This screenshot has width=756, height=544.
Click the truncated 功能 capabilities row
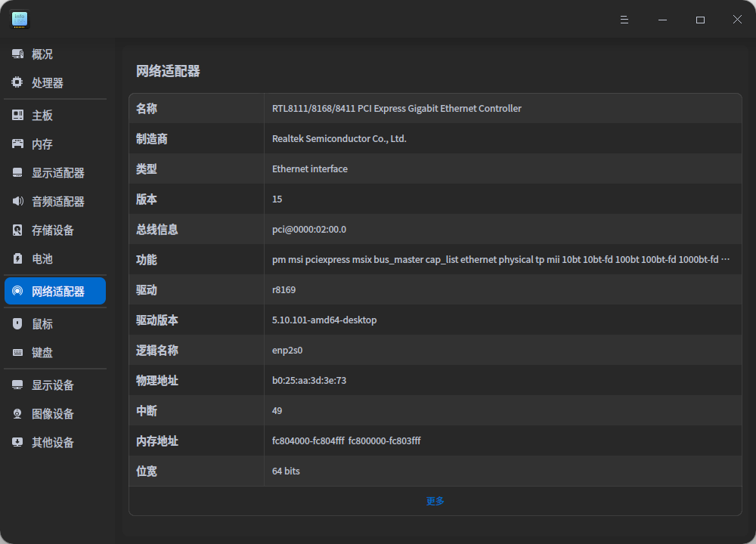435,259
